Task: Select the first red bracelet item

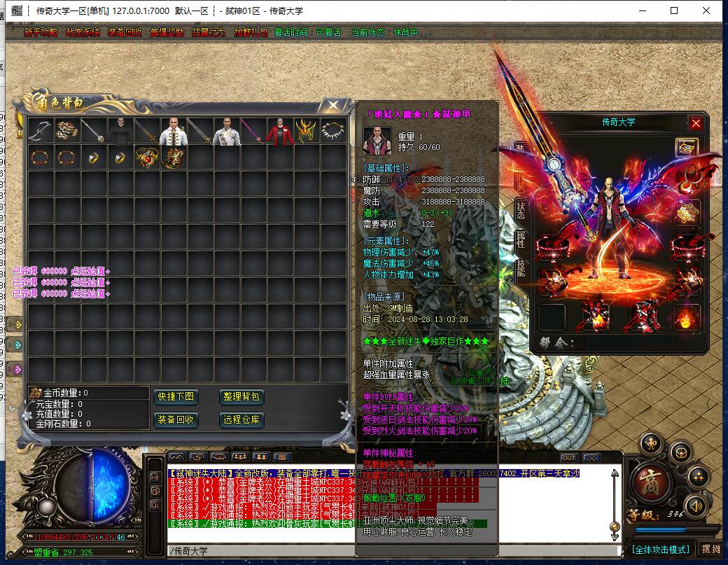Action: tap(41, 158)
